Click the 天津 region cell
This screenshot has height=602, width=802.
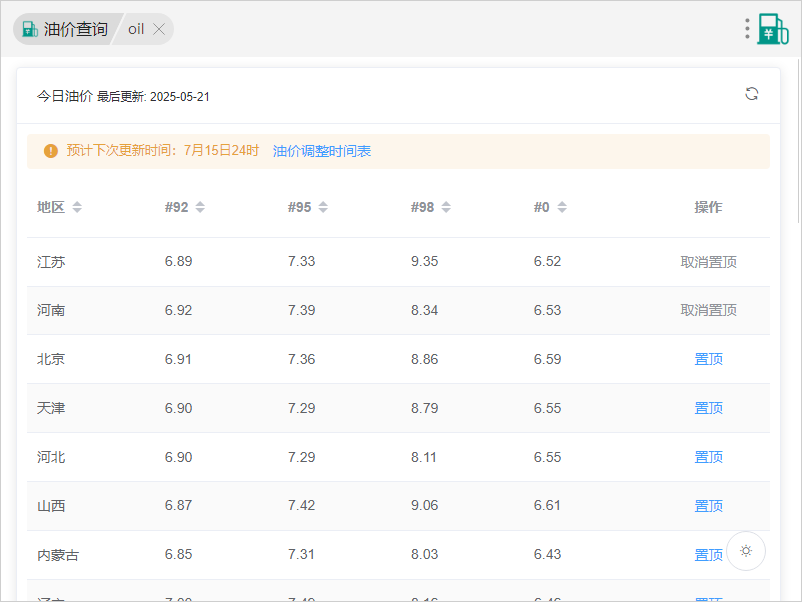coord(51,408)
